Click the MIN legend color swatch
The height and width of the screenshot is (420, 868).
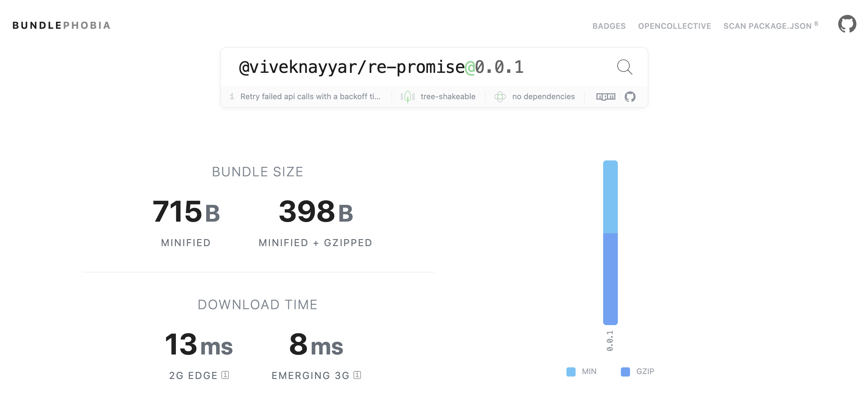click(x=571, y=371)
